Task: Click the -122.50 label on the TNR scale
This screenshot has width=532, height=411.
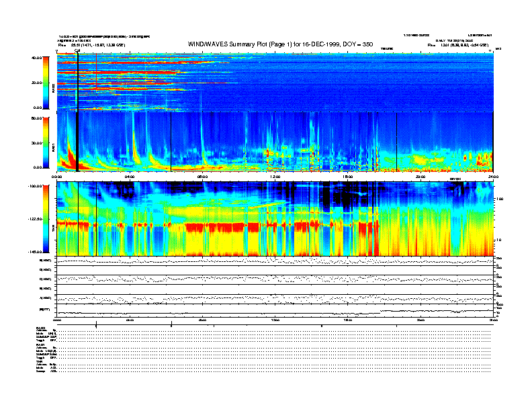Action: pos(35,219)
